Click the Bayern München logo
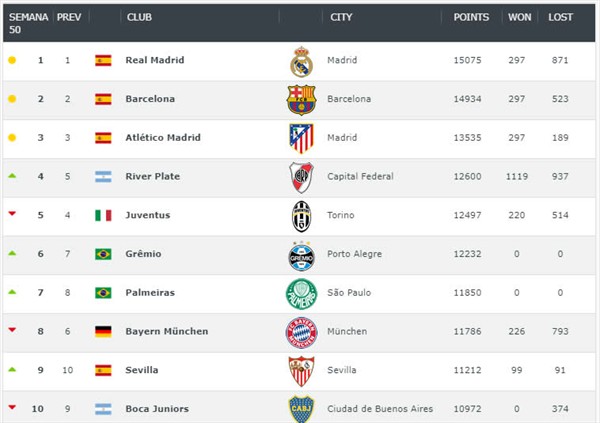 pos(302,332)
